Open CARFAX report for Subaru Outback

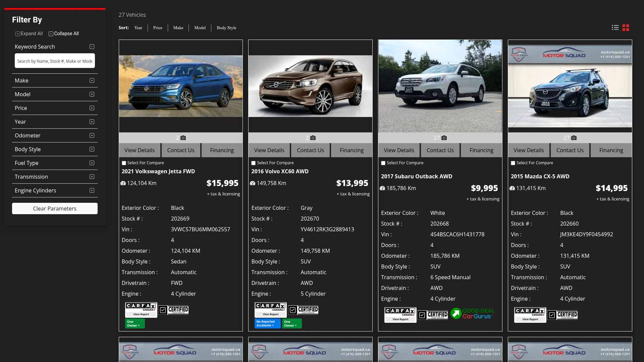point(400,315)
